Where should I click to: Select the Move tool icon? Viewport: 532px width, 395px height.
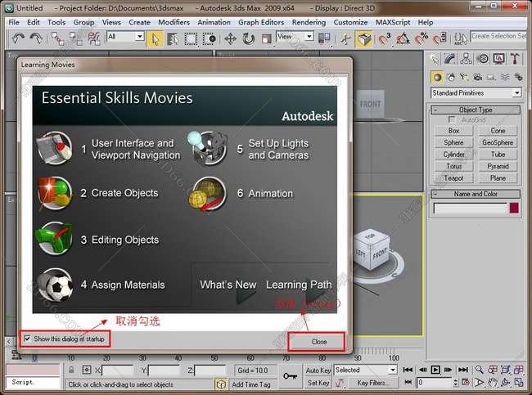(230, 38)
